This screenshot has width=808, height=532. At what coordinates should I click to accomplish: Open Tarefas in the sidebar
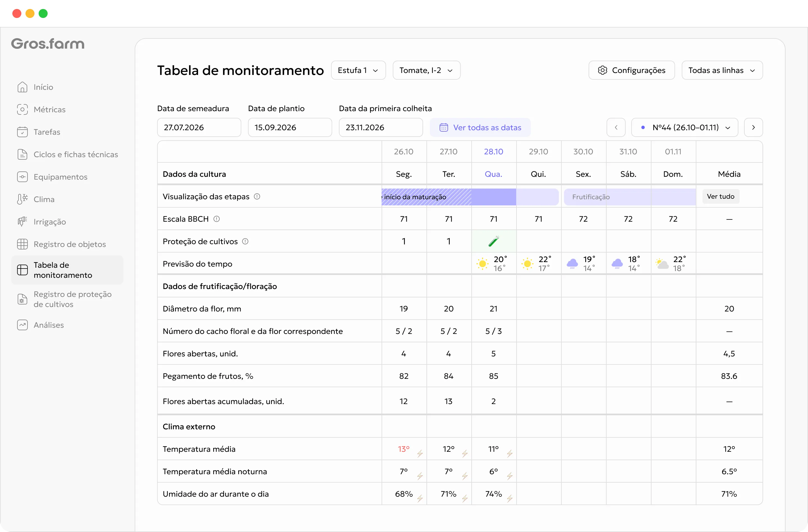click(67, 132)
